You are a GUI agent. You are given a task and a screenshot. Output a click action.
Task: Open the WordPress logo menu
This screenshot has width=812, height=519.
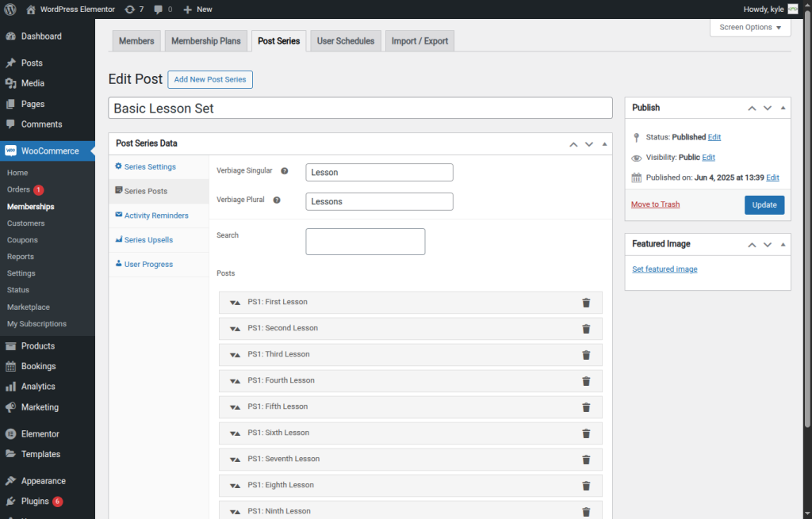(10, 10)
